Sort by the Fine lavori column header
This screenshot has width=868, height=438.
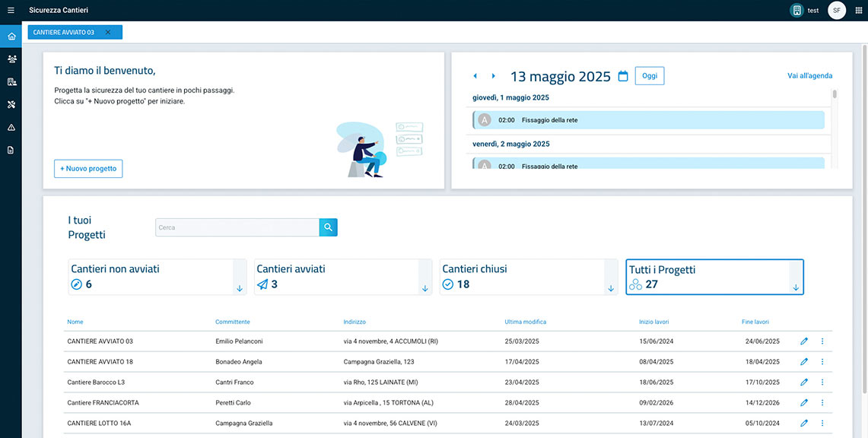pos(755,322)
